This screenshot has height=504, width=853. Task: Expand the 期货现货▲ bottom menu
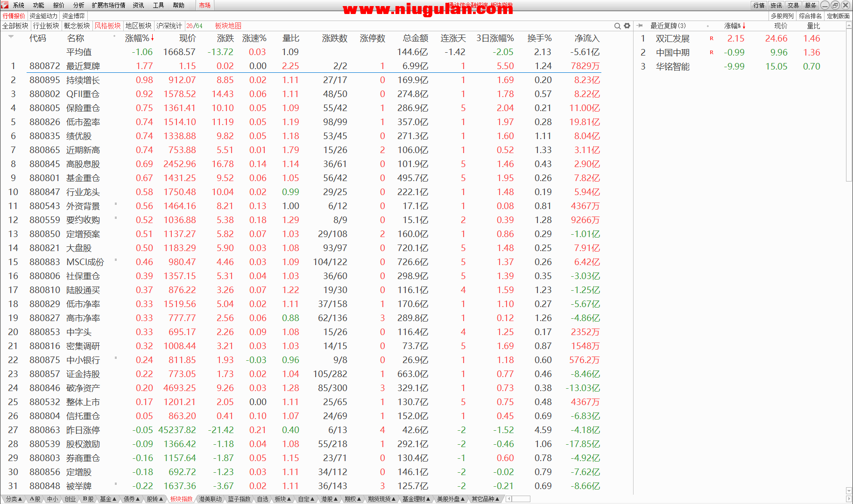(381, 499)
